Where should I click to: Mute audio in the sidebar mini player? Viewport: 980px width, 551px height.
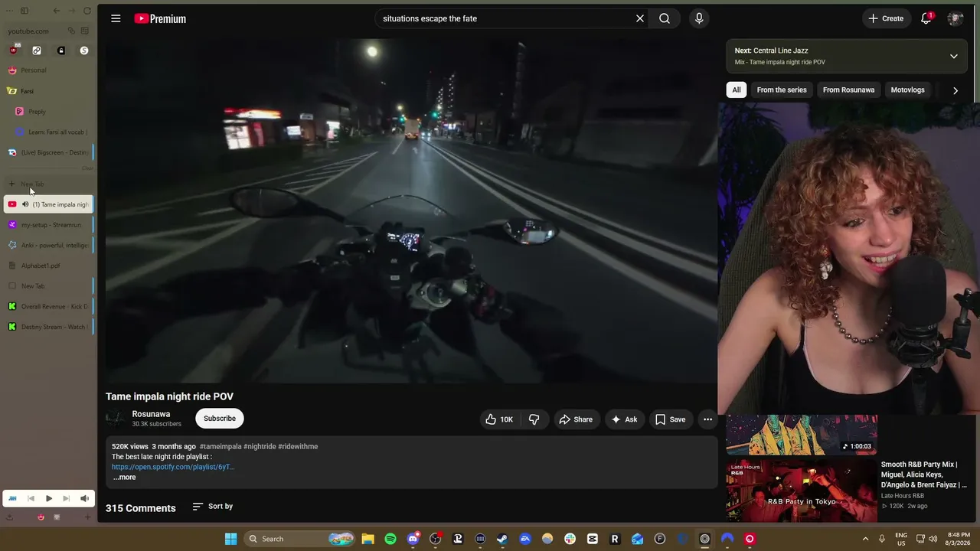point(84,499)
